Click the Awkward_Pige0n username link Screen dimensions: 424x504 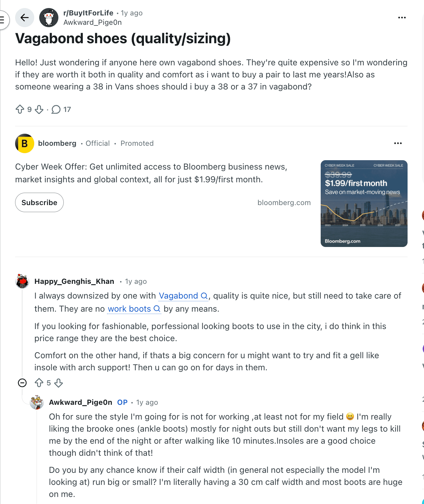93,22
